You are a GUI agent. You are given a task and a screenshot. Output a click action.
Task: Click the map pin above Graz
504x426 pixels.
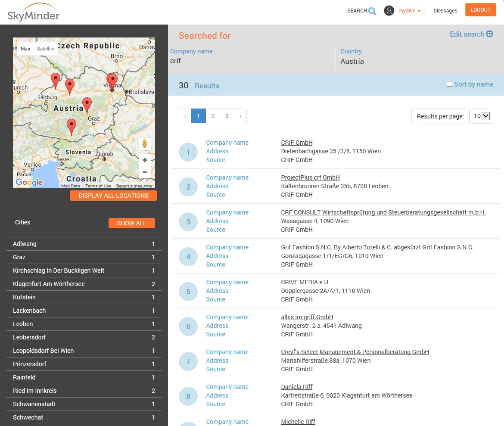pos(87,106)
